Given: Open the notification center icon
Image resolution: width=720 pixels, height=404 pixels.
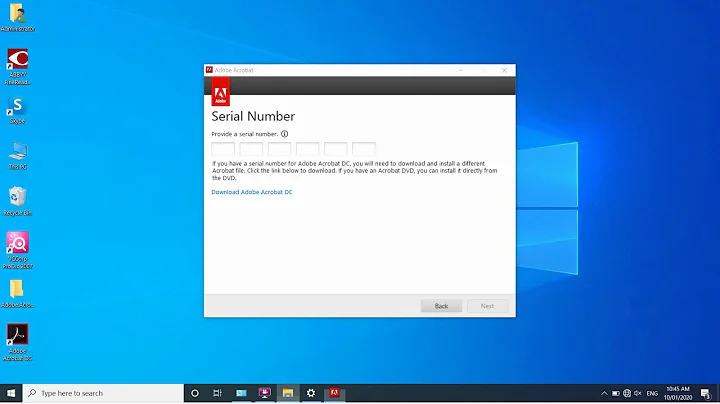Looking at the screenshot, I should point(706,393).
